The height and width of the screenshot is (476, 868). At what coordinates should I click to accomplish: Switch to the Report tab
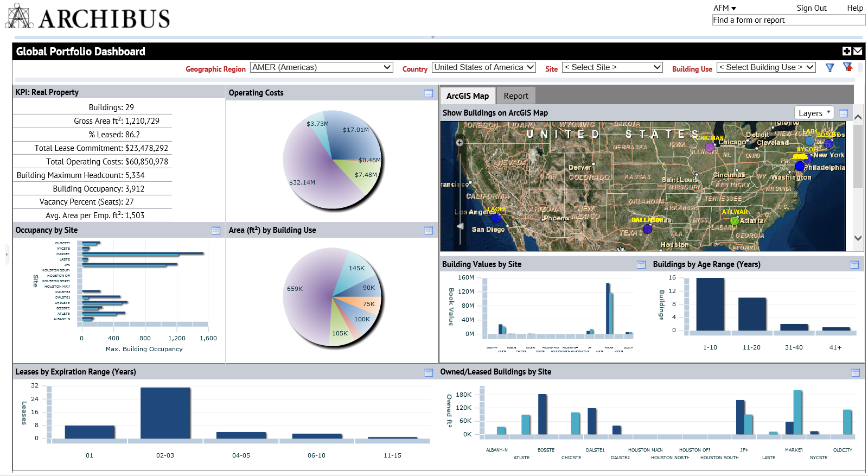(x=515, y=96)
